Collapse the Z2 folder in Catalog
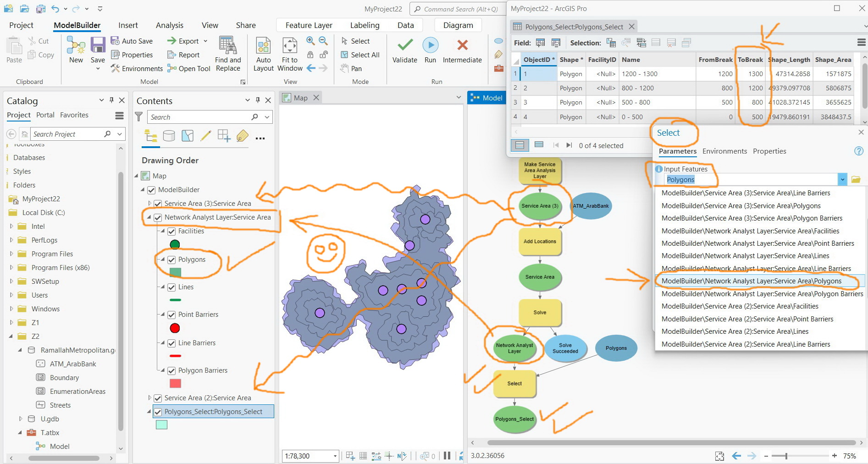 coord(11,336)
